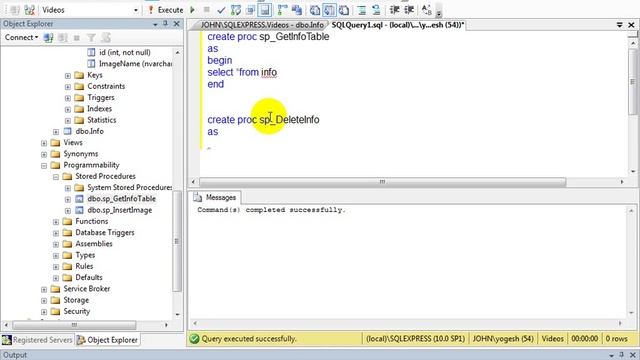Toggle Auto Hide pin on Object Explorer
Viewport: 640px width, 360px height.
pos(165,24)
